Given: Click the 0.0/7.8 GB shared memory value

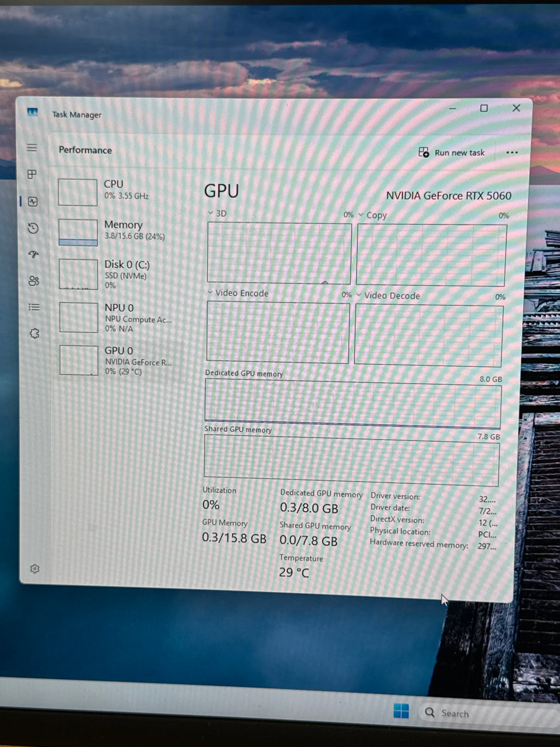Looking at the screenshot, I should click(308, 541).
